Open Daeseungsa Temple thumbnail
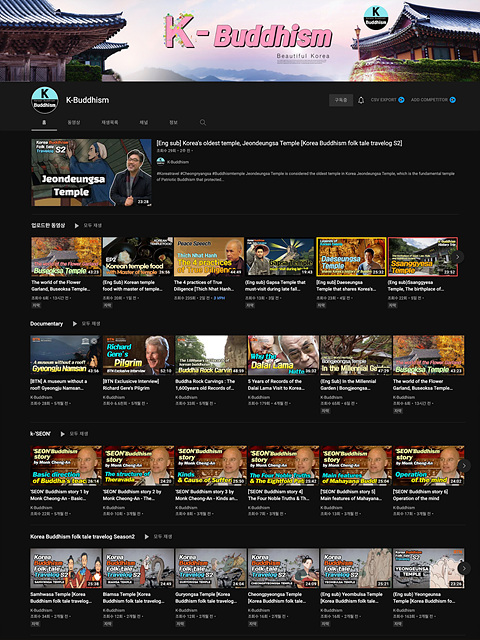Viewport: 480px width, 640px height. (x=351, y=257)
